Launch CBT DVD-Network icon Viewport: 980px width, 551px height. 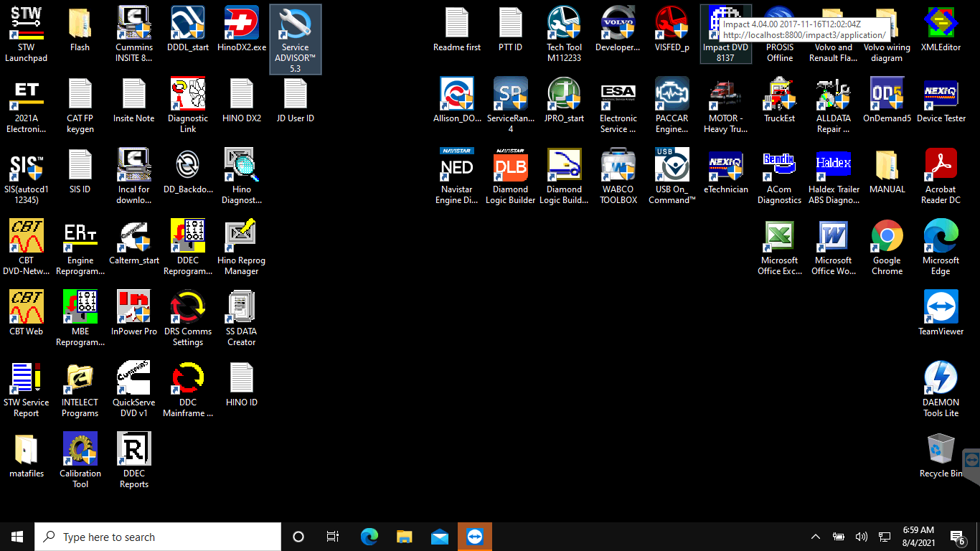[27, 247]
